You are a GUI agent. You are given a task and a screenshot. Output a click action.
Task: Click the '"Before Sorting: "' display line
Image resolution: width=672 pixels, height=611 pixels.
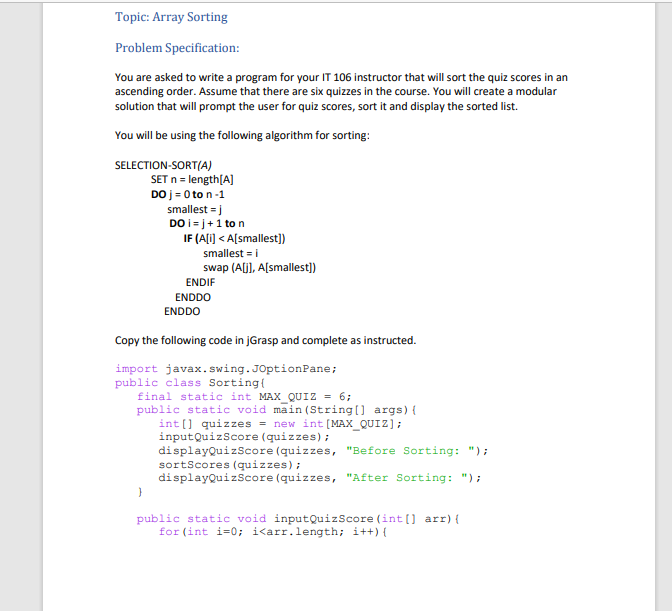[323, 451]
